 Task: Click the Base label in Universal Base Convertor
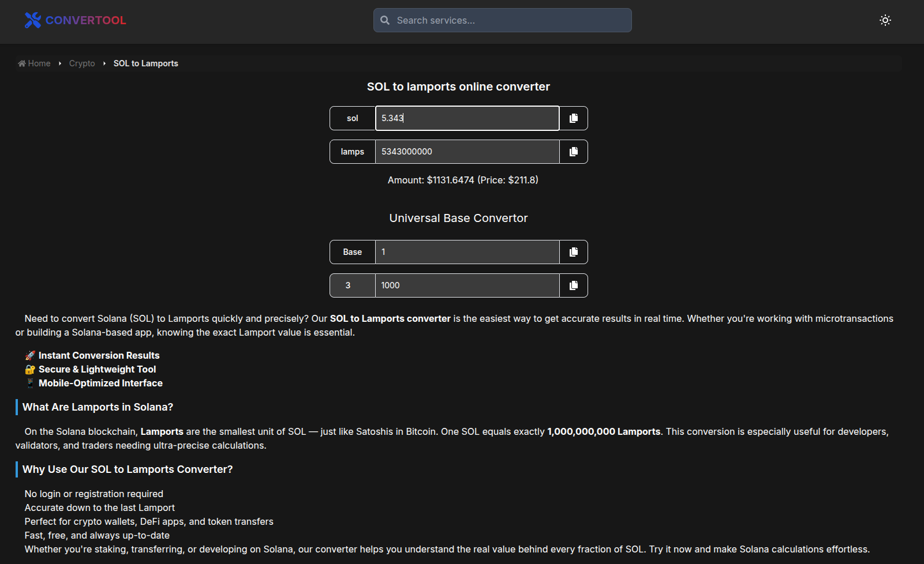[x=352, y=251]
